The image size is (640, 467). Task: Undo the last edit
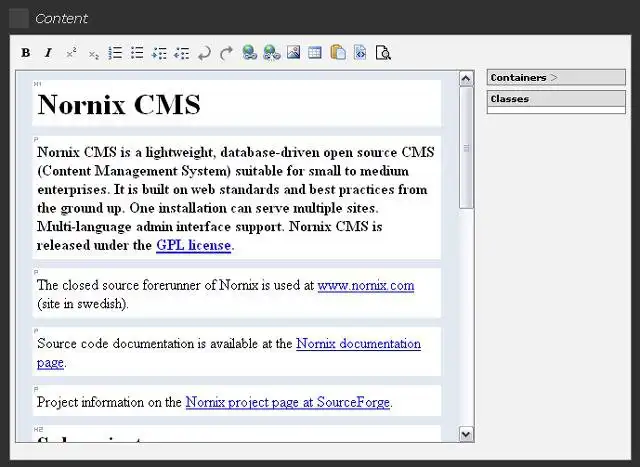204,53
